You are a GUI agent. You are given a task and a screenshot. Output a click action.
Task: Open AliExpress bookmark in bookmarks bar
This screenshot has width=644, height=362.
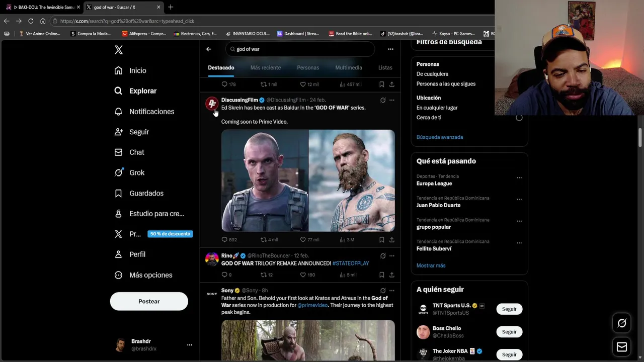click(144, 34)
